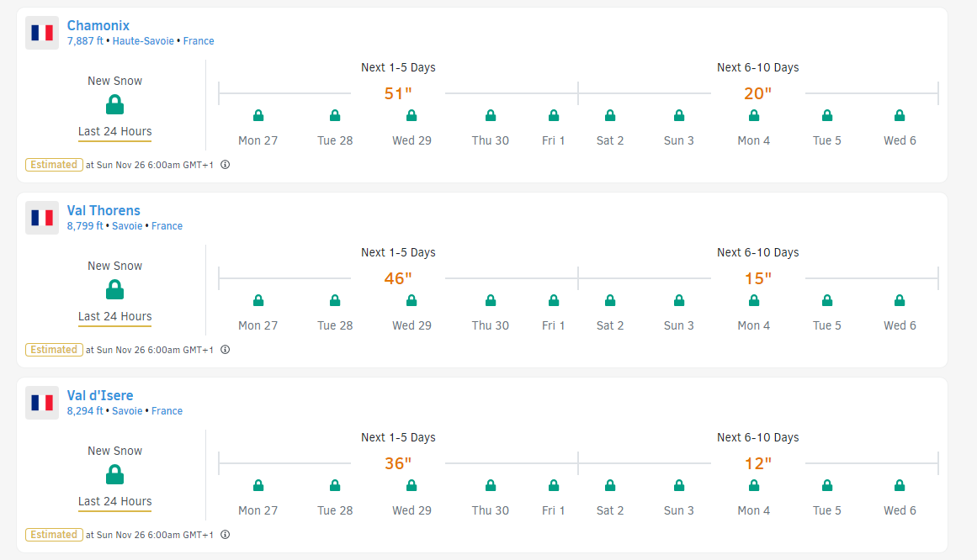Viewport: 977px width, 560px height.
Task: Click the French flag icon next to Chamonix
Action: (42, 33)
